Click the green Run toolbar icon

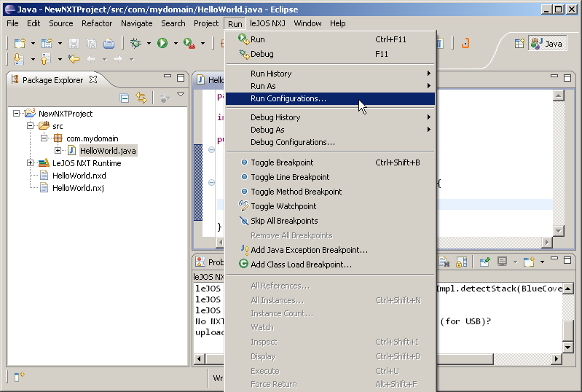click(162, 44)
